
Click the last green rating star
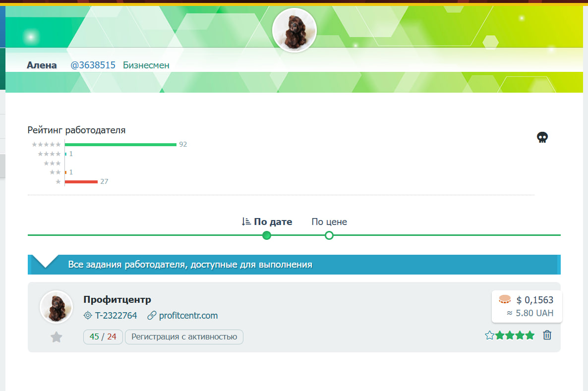(x=529, y=335)
